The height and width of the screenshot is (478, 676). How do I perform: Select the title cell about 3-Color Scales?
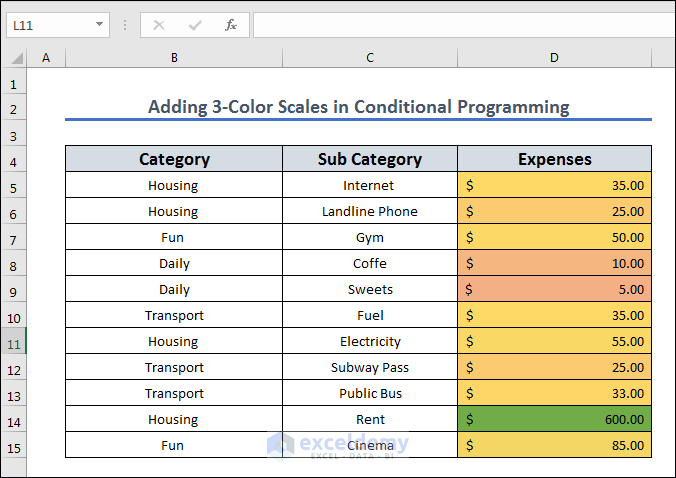coord(358,107)
